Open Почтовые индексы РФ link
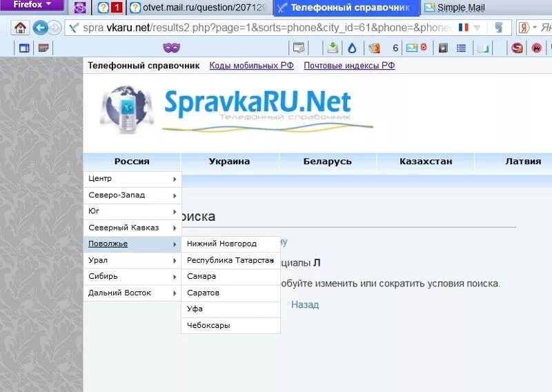Screen dimensions: 552x392 coord(349,66)
